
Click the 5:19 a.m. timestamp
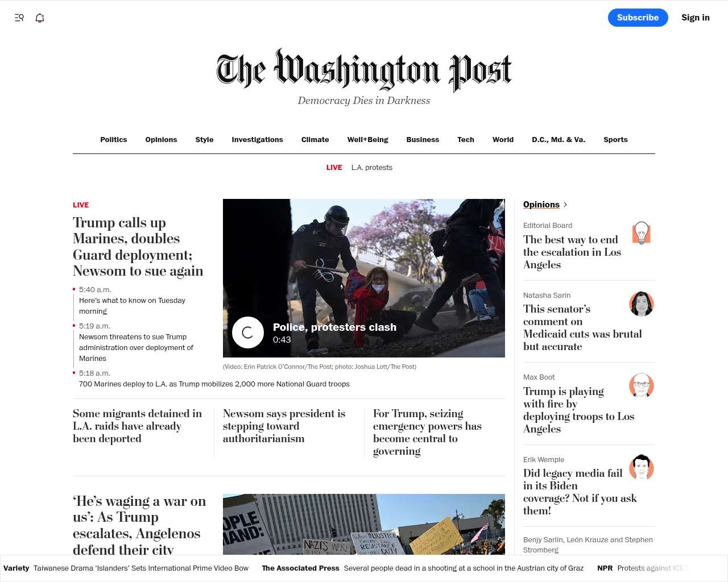click(x=94, y=326)
